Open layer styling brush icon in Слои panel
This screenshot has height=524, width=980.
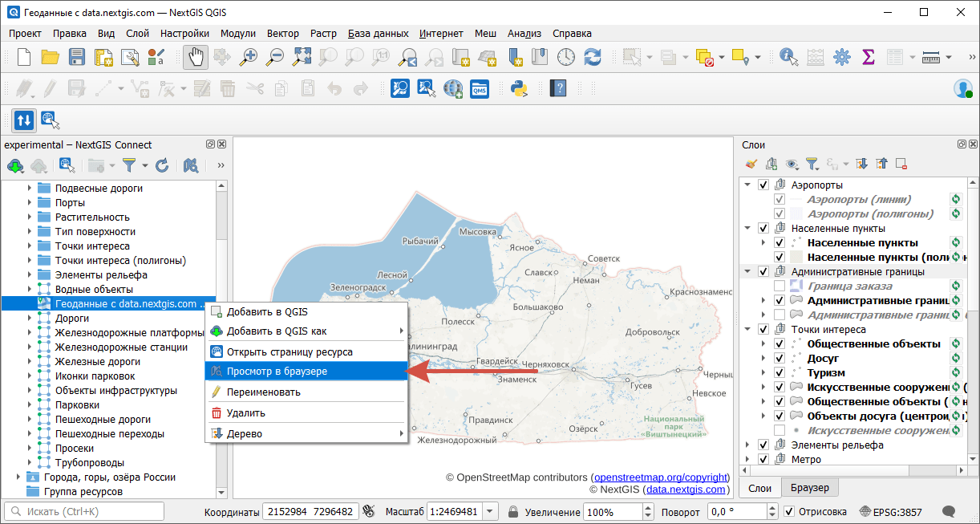[x=751, y=164]
